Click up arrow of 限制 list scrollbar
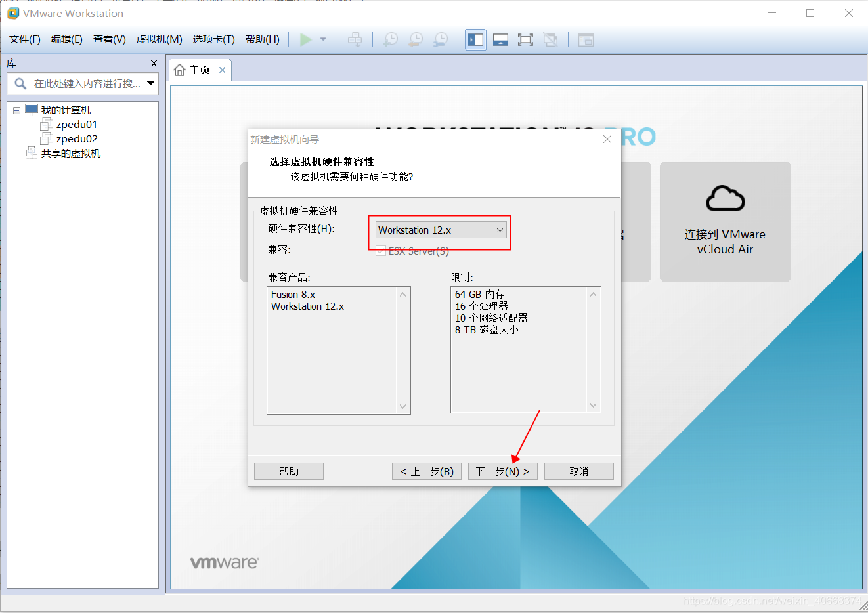 coord(594,294)
